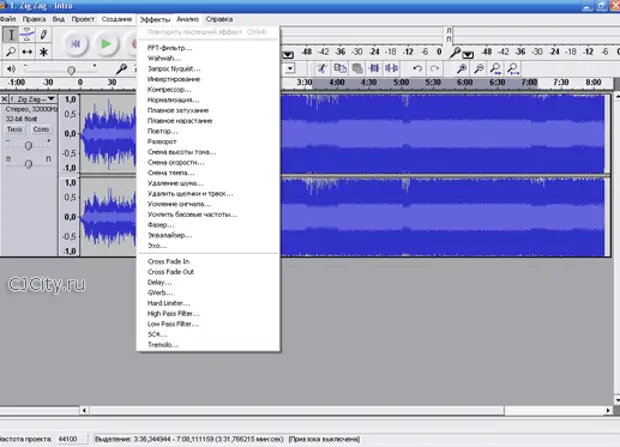
Task: Click the Skip to Start button
Action: click(x=76, y=44)
